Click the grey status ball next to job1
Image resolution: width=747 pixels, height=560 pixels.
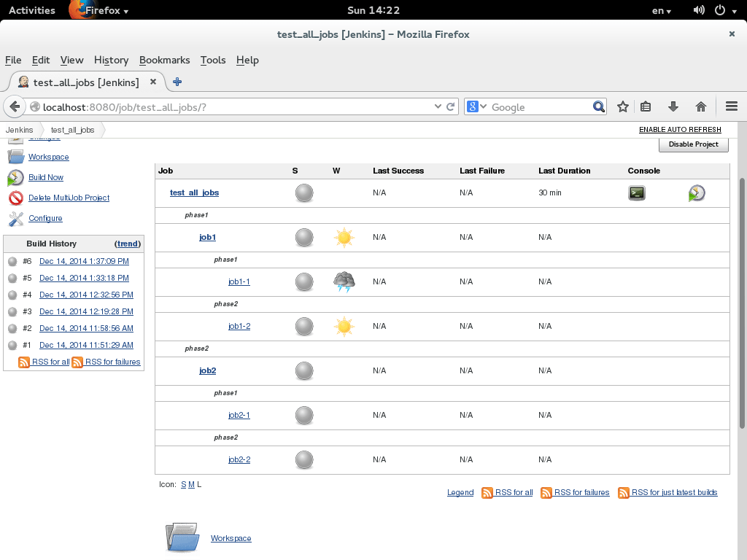(x=304, y=237)
